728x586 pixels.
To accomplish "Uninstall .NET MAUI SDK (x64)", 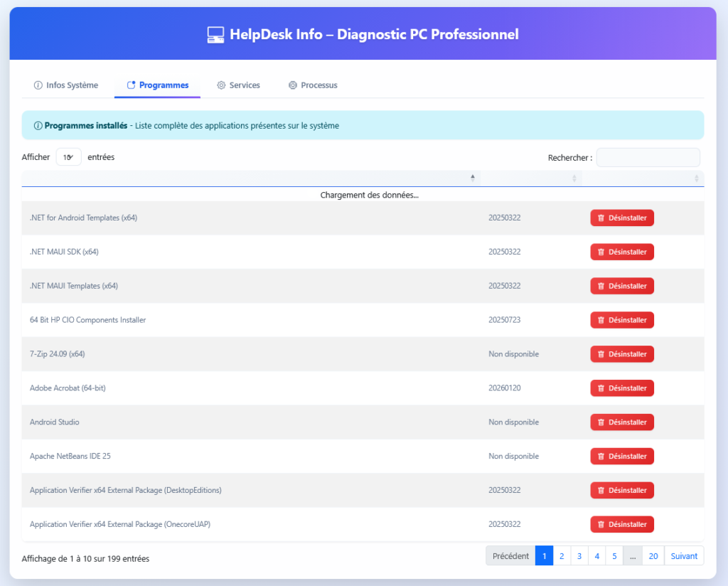I will [x=621, y=252].
